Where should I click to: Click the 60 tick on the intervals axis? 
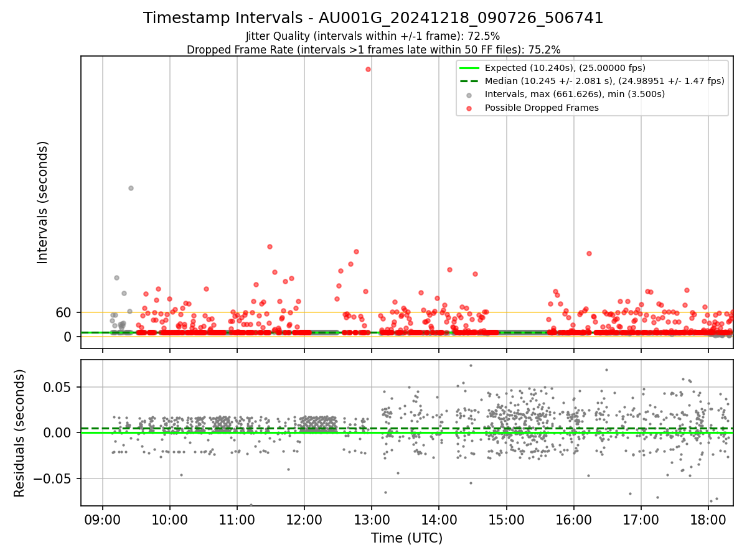[64, 312]
